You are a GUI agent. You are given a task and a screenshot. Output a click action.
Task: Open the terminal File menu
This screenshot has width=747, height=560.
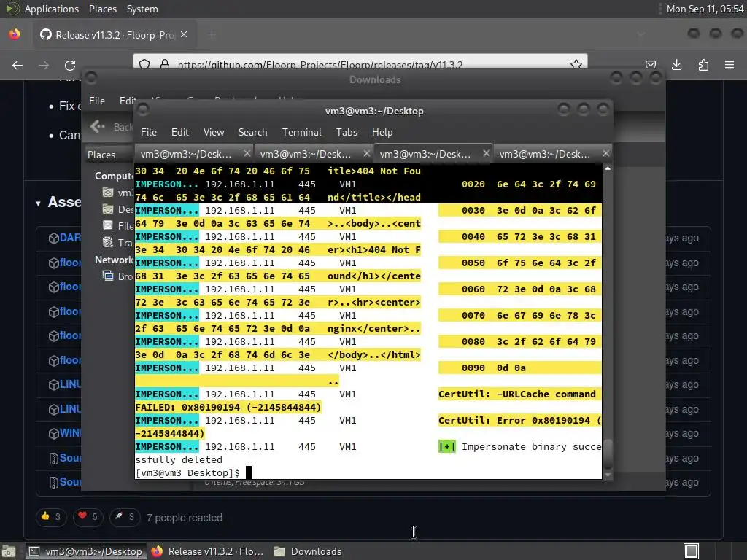click(x=149, y=133)
